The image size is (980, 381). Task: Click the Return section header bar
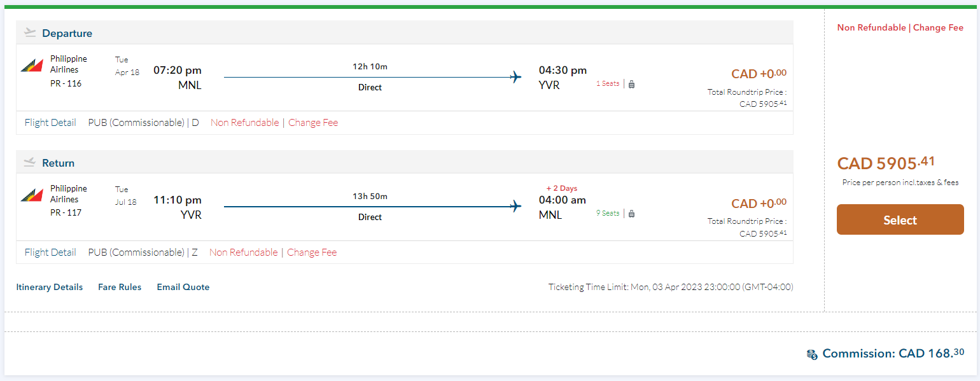[405, 163]
